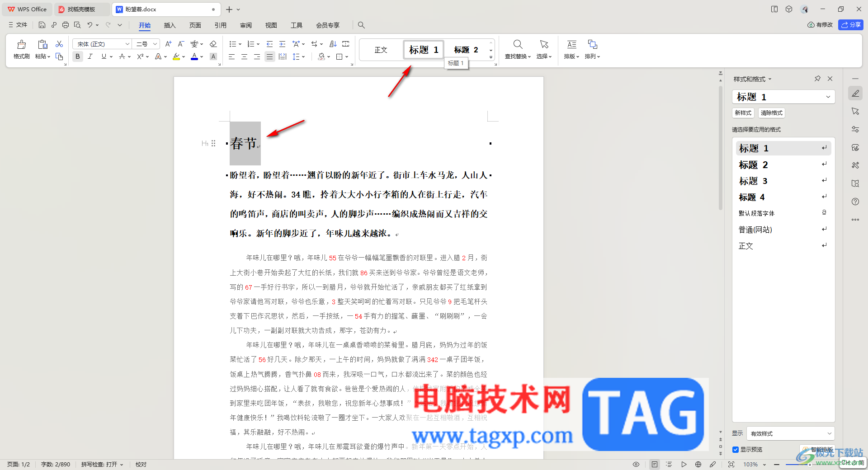868x470 pixels.
Task: Click the ribbon search magnifier icon
Action: [361, 25]
